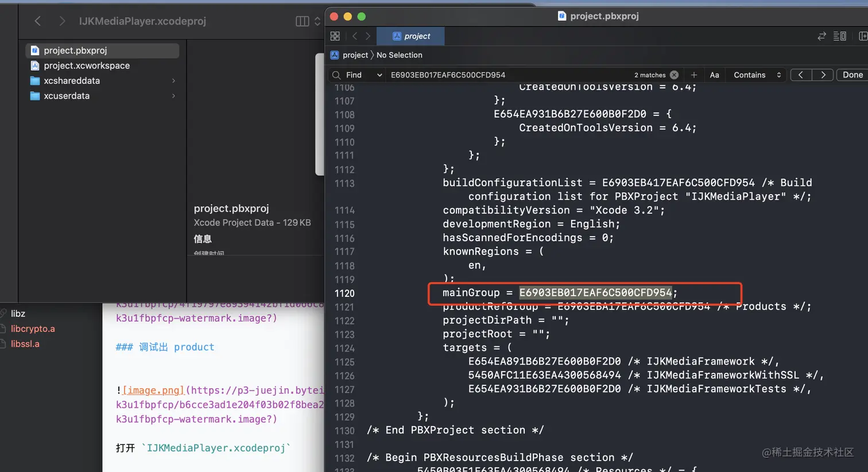The image size is (868, 472).
Task: Click the find text field with E6903EB017EAF6C500CFD954
Action: tap(448, 75)
